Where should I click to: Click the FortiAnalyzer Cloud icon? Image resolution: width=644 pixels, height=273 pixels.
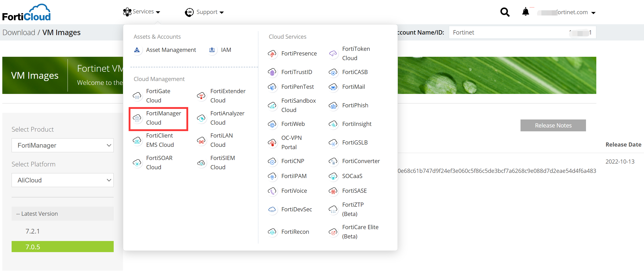[x=201, y=118]
